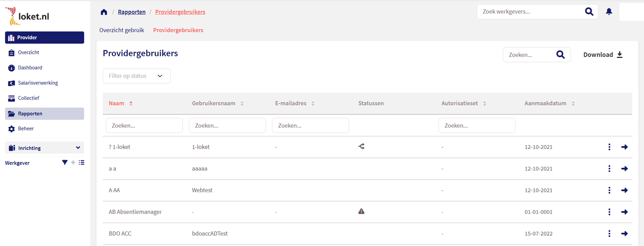Click the Werkgever filter funnel icon
644x246 pixels.
[65, 163]
